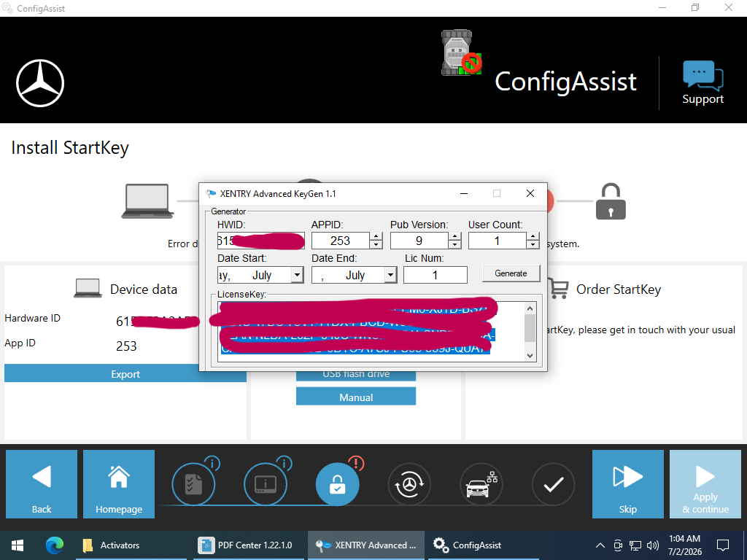Click the Mercedes-Benz star logo
Viewport: 747px width, 560px height.
(x=40, y=83)
